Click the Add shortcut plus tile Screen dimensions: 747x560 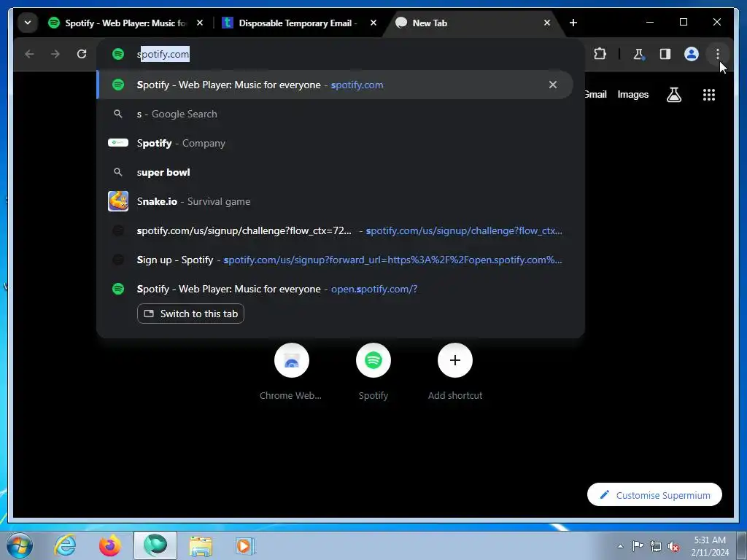tap(455, 373)
